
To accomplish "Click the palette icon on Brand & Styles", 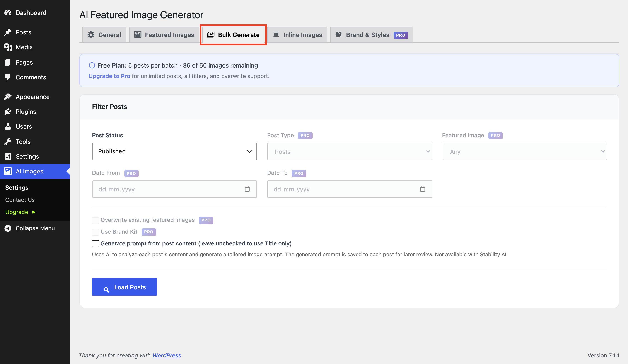I will (338, 34).
